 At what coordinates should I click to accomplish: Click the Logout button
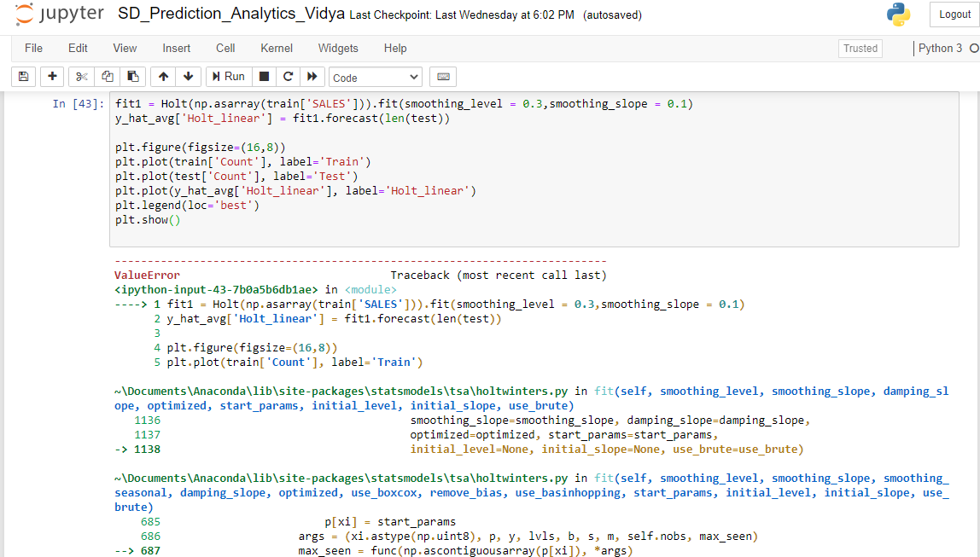tap(954, 14)
